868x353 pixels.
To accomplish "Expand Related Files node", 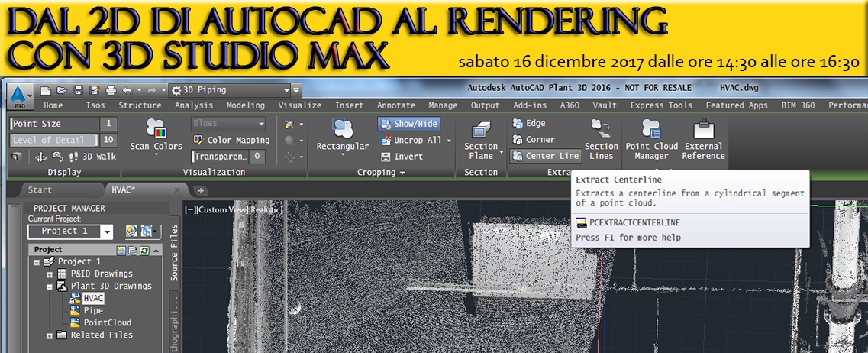I will point(50,335).
